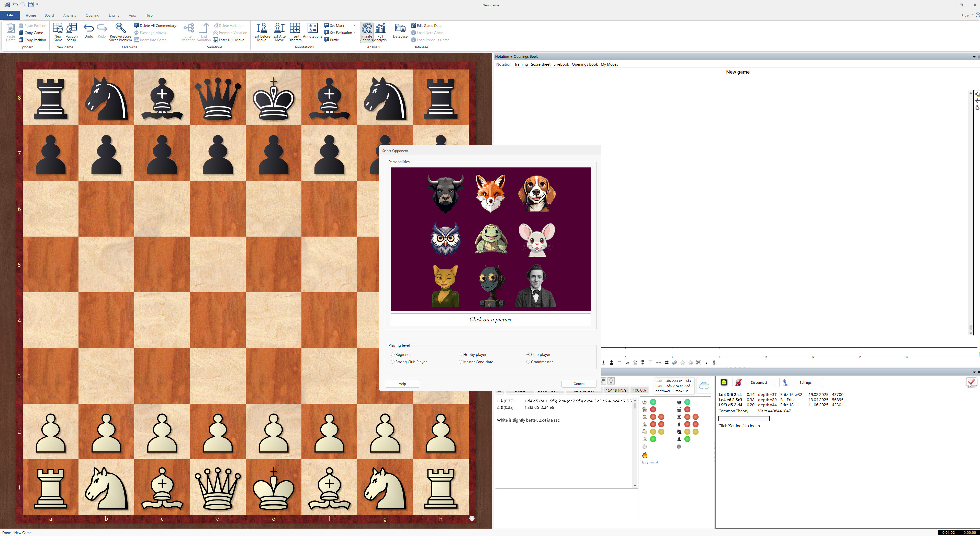Choose Master Candidate playing level
Screen dimensions: 980x536
460,362
